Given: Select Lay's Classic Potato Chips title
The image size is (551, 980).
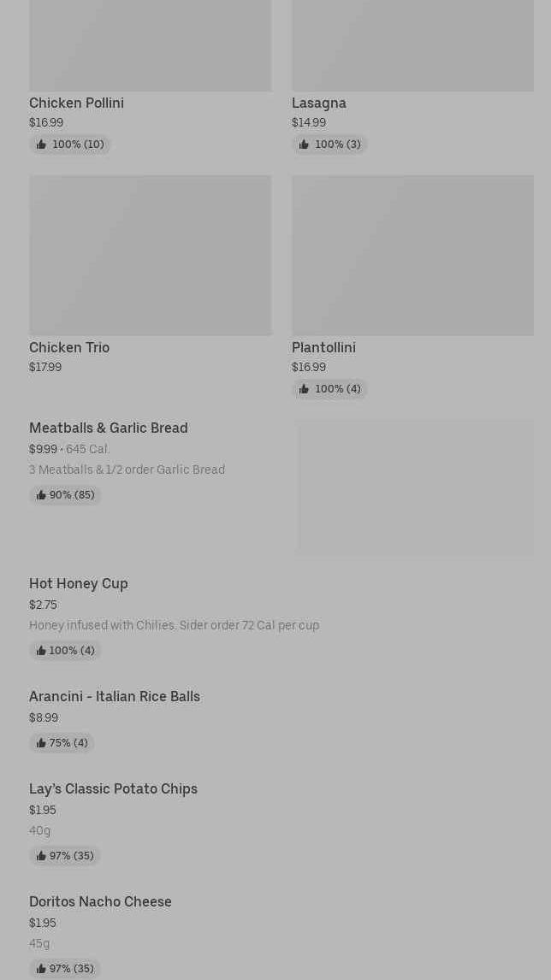Looking at the screenshot, I should click(113, 788).
